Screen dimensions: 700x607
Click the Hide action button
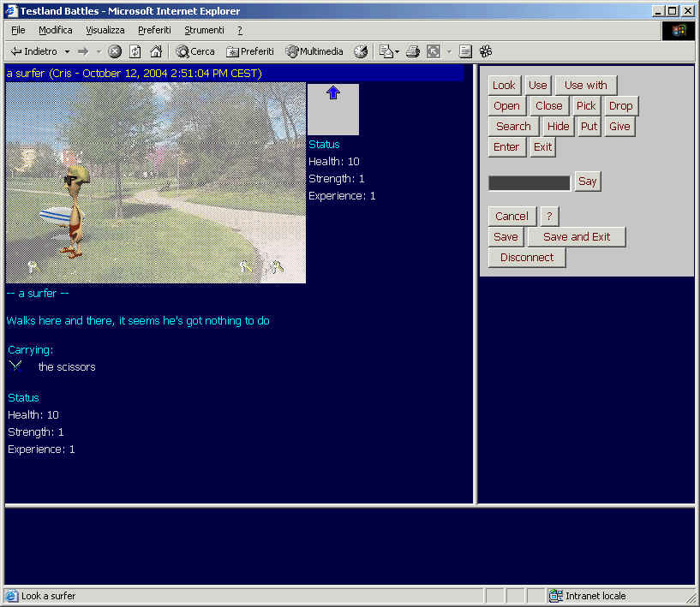(x=558, y=126)
